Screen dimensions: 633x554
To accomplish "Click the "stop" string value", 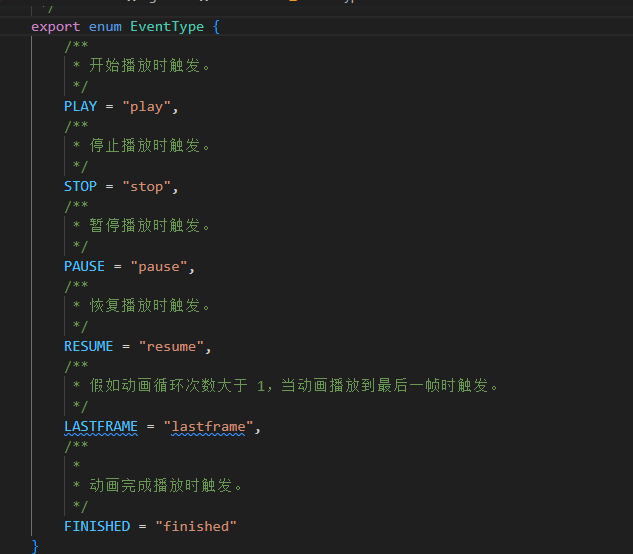I will click(x=146, y=187).
